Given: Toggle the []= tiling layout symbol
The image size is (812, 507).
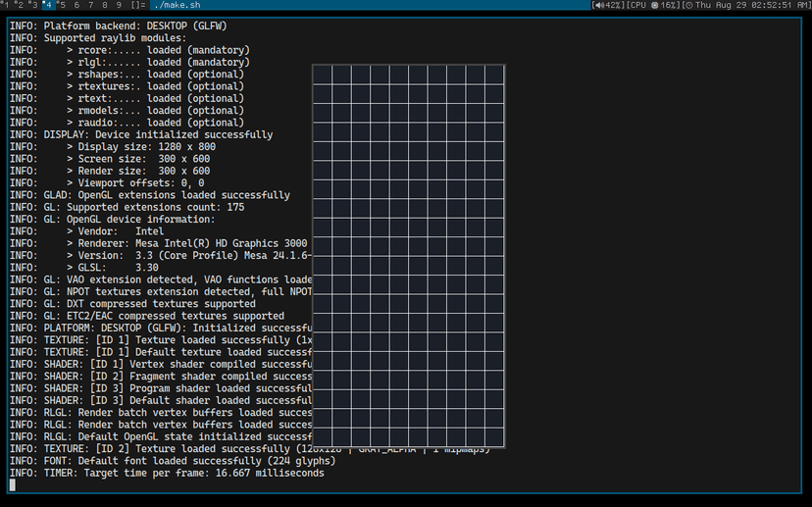Looking at the screenshot, I should pos(138,5).
